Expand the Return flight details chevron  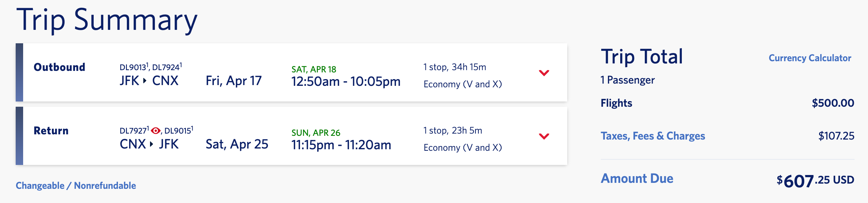[544, 136]
